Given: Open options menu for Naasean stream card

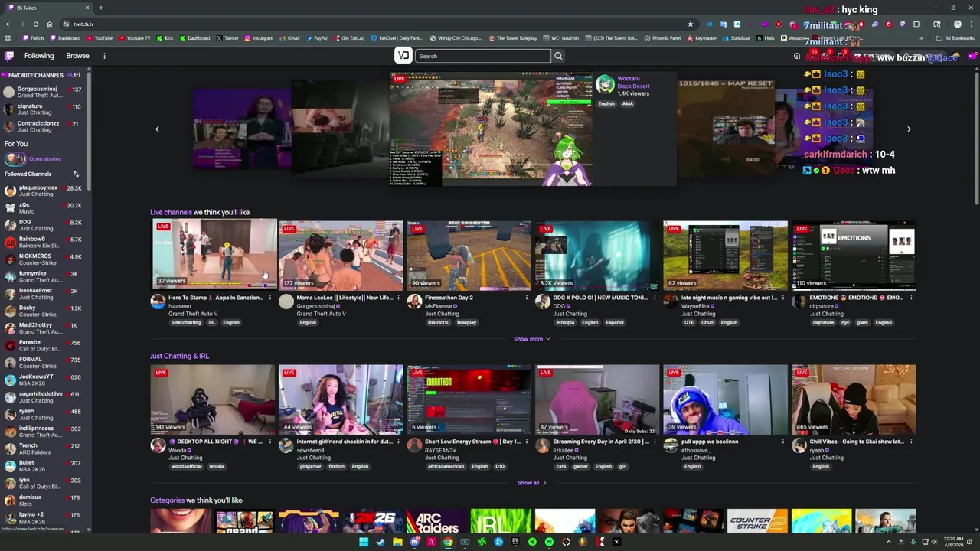Looking at the screenshot, I should click(x=269, y=298).
